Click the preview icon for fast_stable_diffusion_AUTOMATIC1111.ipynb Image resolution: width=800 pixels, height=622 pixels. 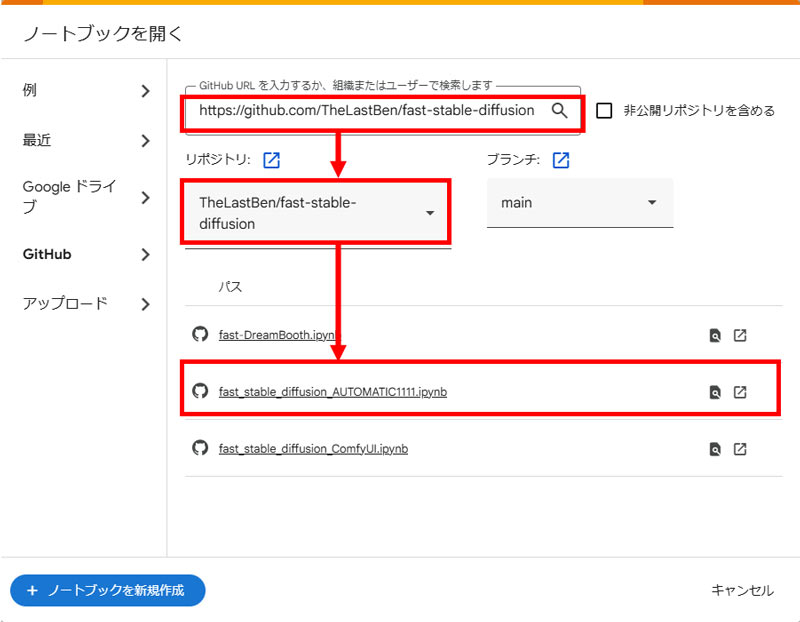point(715,392)
